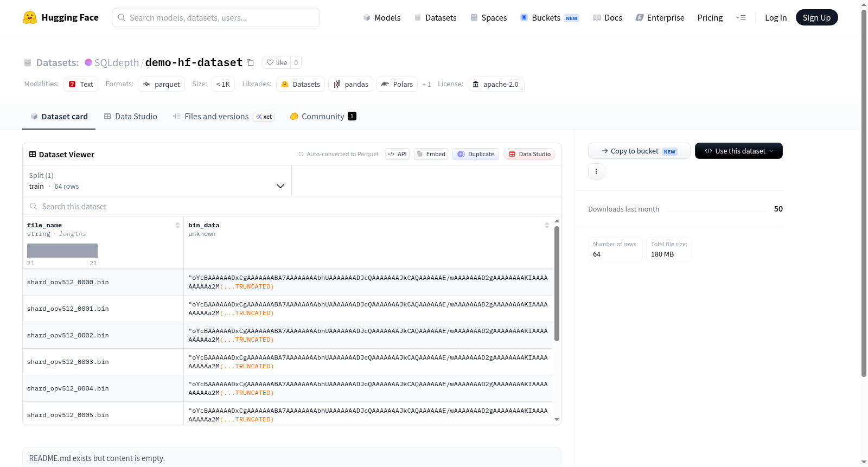Switch to the Dataset card tab
Screen dimensions: 868x467
(x=59, y=116)
